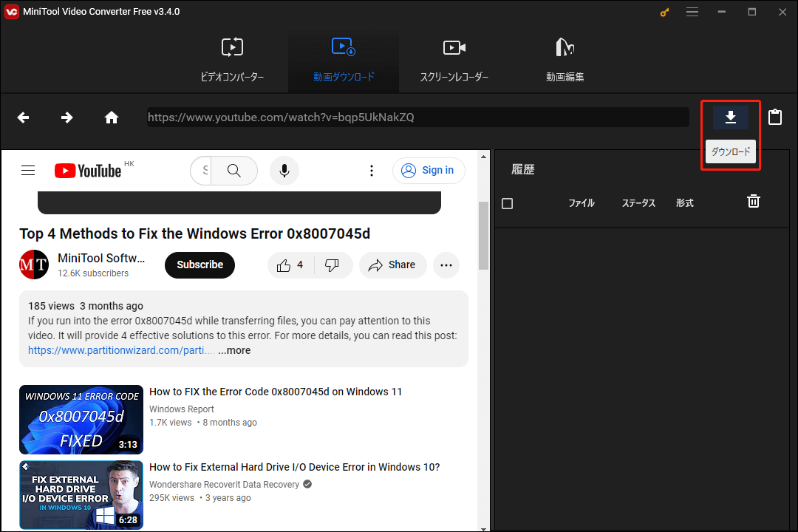
Task: Open the Windows Report channel
Action: point(182,409)
